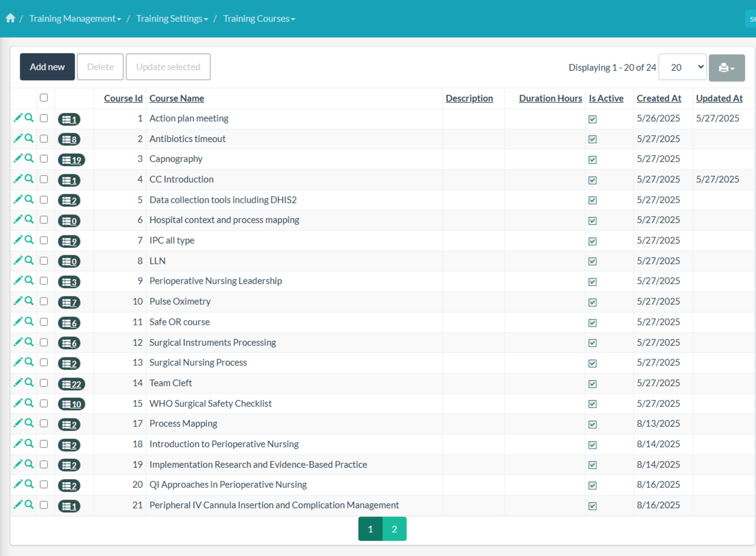Go to the home page icon

10,18
